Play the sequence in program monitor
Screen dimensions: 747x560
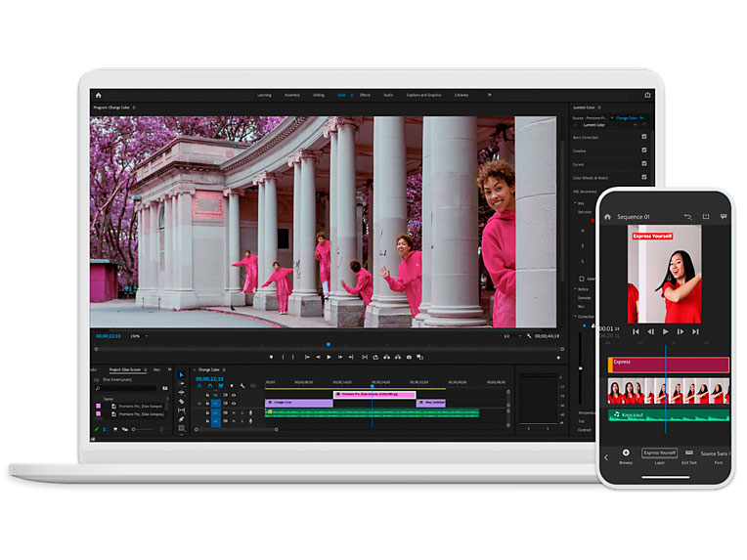(x=329, y=357)
